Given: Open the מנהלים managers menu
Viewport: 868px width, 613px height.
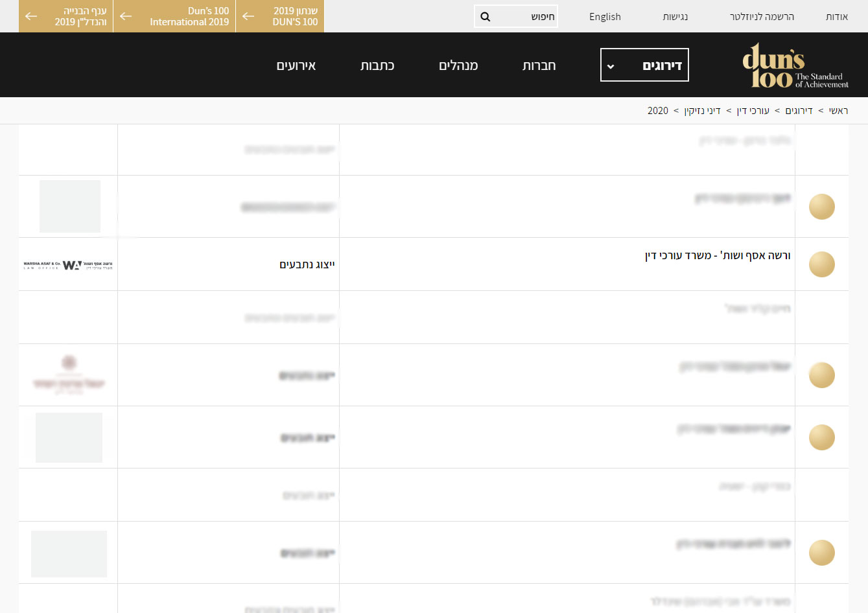Looking at the screenshot, I should [x=458, y=65].
